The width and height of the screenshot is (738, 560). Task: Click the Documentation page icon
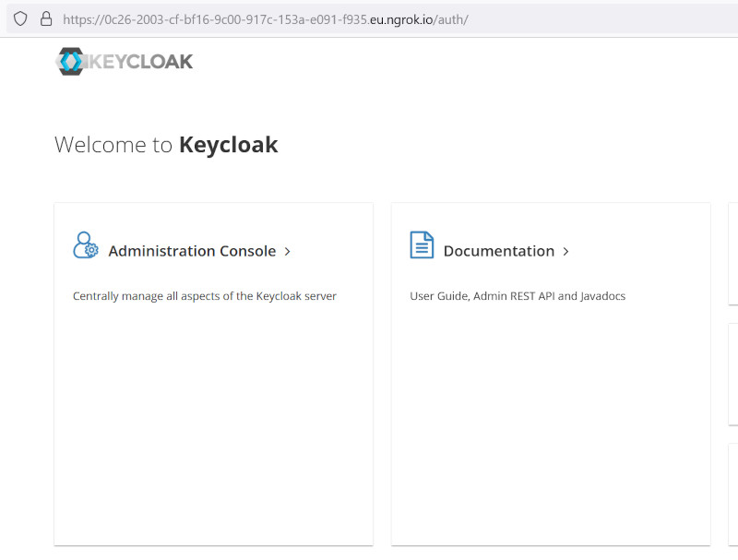click(x=422, y=244)
